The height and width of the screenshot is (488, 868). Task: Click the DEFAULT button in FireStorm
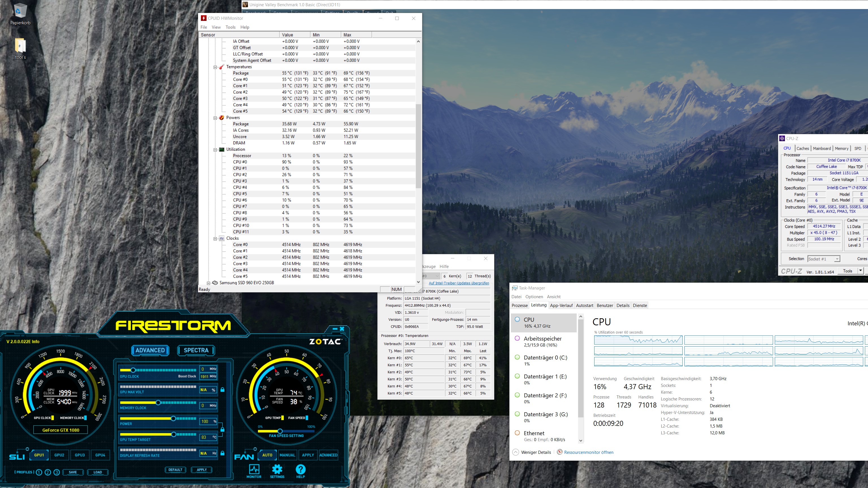(x=175, y=469)
